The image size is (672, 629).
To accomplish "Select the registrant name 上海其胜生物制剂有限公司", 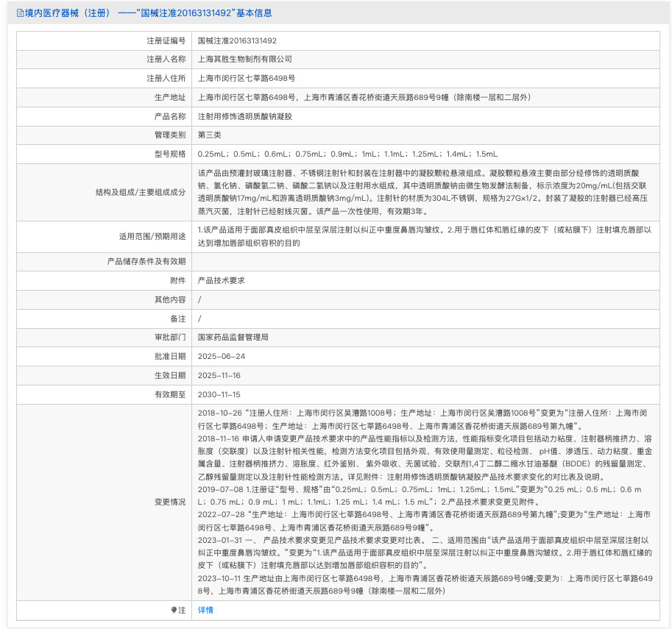I will [x=245, y=59].
